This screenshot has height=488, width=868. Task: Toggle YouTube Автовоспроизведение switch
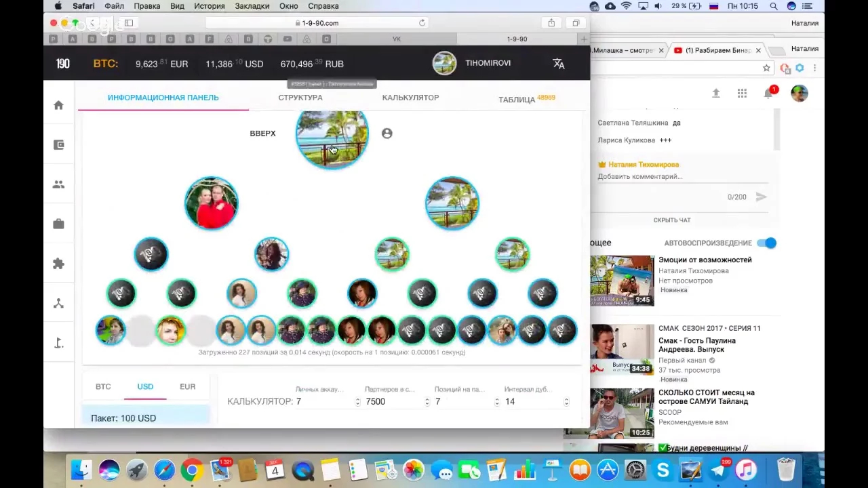point(766,243)
